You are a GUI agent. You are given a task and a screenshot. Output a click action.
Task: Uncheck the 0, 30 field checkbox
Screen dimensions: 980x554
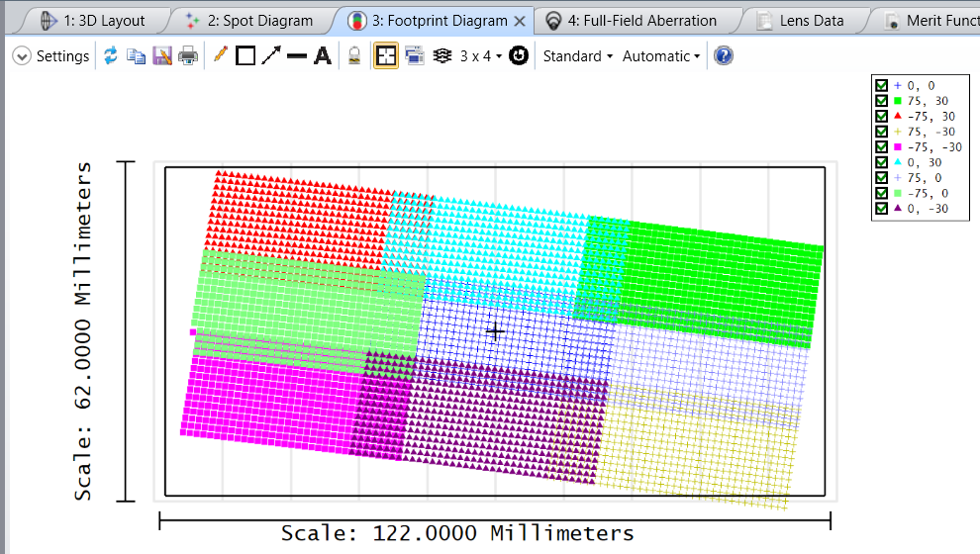pyautogui.click(x=881, y=162)
